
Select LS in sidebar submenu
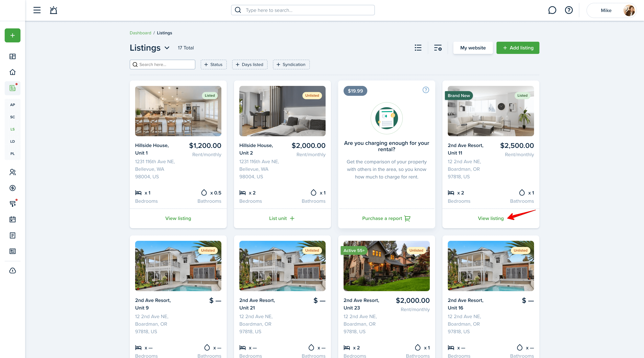tap(13, 129)
